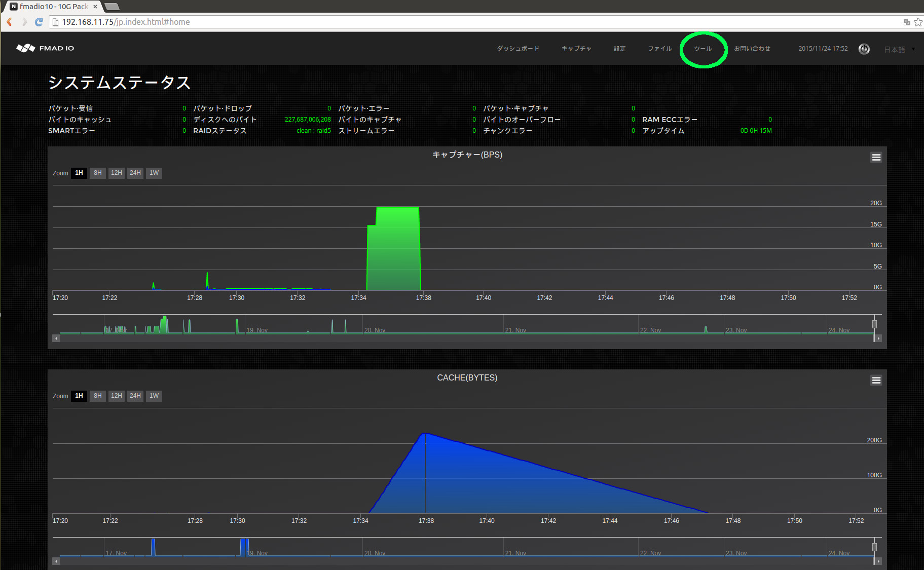Click the browser refresh icon
This screenshot has height=570, width=924.
pos(39,22)
